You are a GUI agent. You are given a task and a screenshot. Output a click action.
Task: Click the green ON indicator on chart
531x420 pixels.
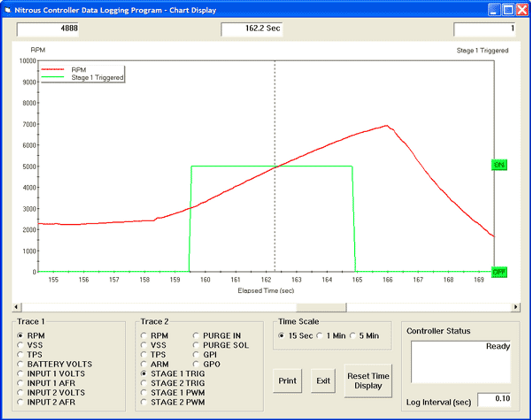coord(499,165)
